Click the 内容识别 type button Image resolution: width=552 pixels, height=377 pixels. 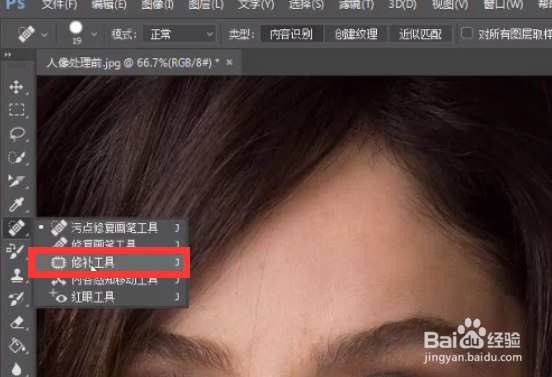[291, 34]
